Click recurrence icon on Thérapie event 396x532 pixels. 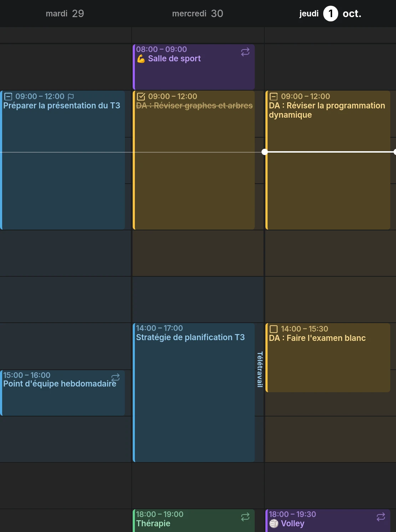245,517
